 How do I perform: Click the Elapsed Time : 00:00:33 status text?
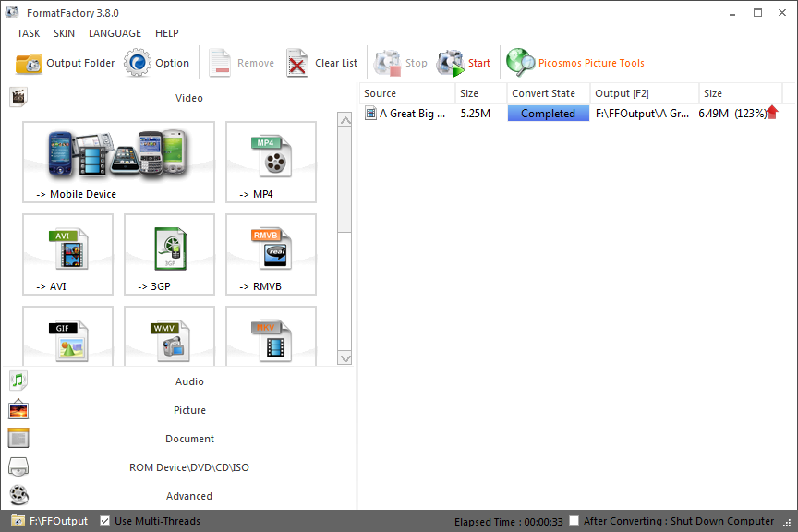click(x=508, y=522)
